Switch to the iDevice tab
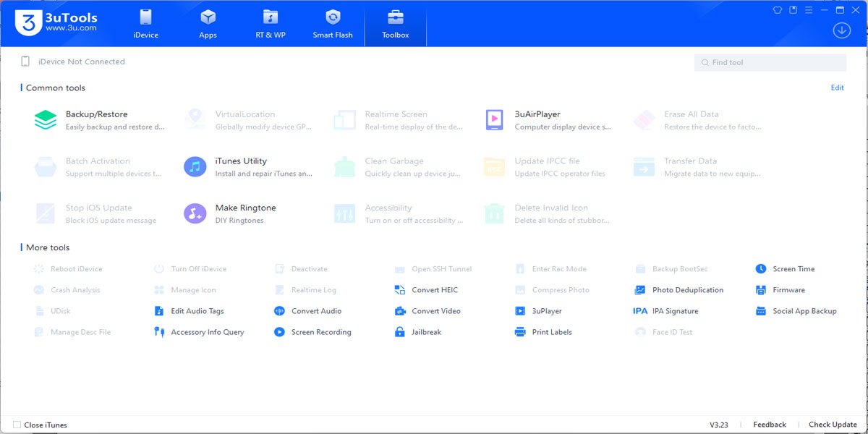 click(x=145, y=23)
